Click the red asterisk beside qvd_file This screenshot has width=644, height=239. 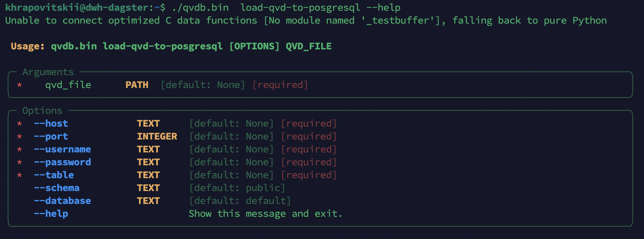pyautogui.click(x=20, y=85)
